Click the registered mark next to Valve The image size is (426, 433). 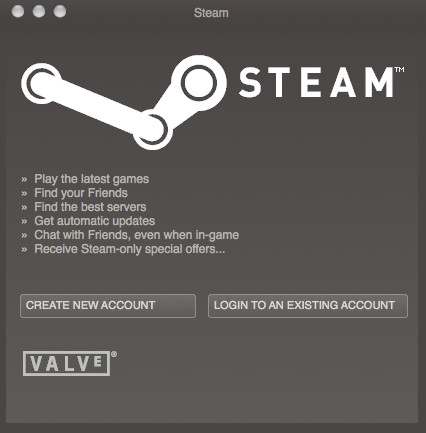114,354
